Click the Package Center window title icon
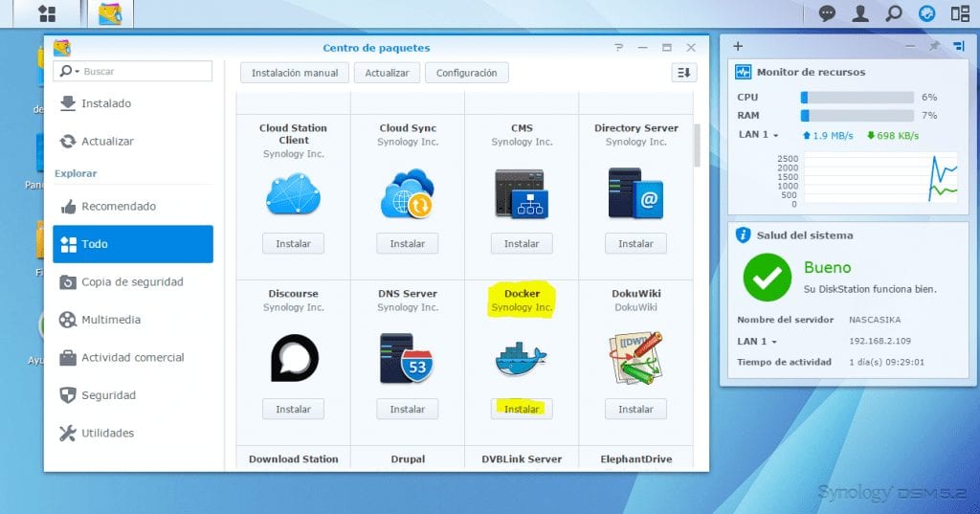 (x=62, y=48)
